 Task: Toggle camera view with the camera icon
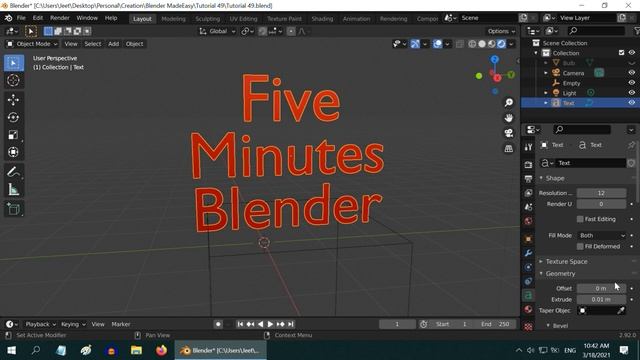click(x=509, y=133)
